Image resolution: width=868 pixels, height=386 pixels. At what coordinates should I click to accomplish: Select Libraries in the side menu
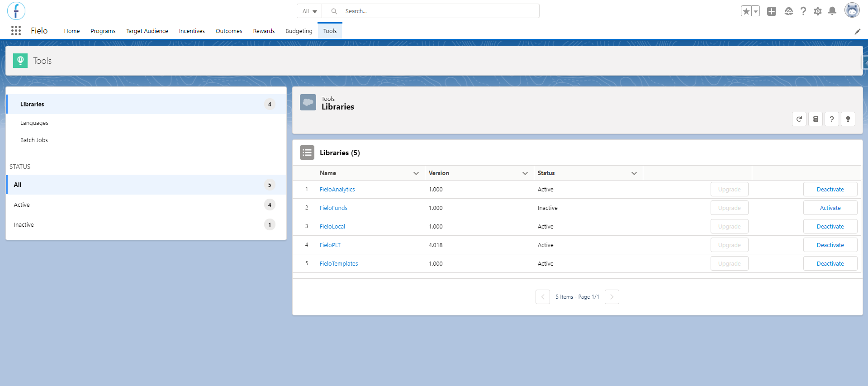[146, 104]
